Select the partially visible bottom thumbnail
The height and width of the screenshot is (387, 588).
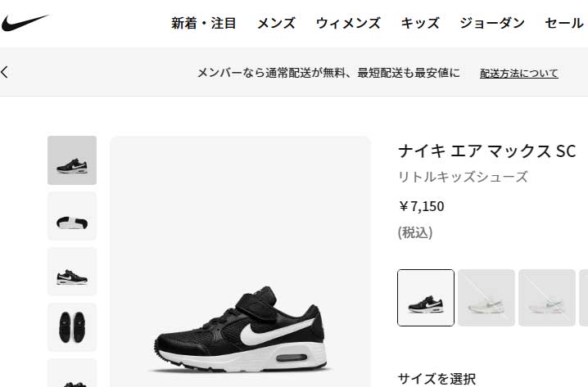72,373
